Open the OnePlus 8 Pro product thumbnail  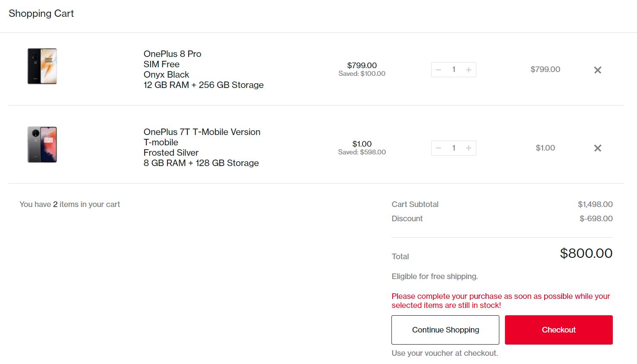(42, 66)
